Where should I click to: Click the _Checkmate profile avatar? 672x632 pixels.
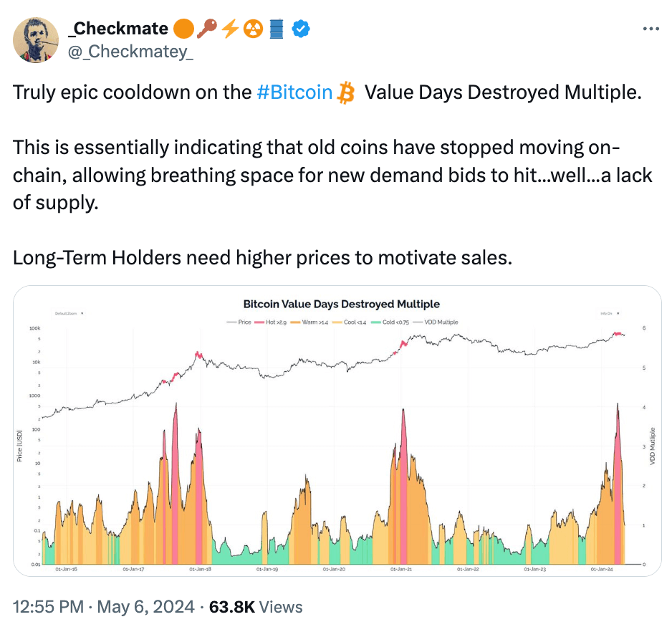click(x=35, y=39)
